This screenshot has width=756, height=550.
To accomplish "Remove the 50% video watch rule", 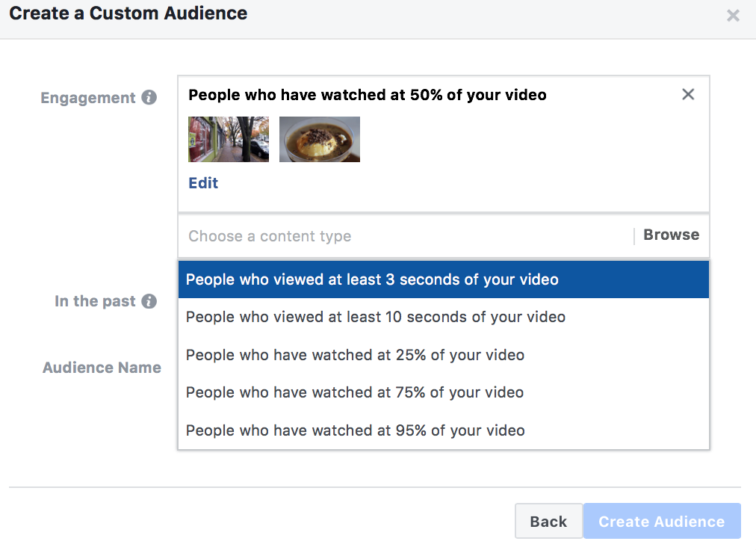I will [687, 94].
